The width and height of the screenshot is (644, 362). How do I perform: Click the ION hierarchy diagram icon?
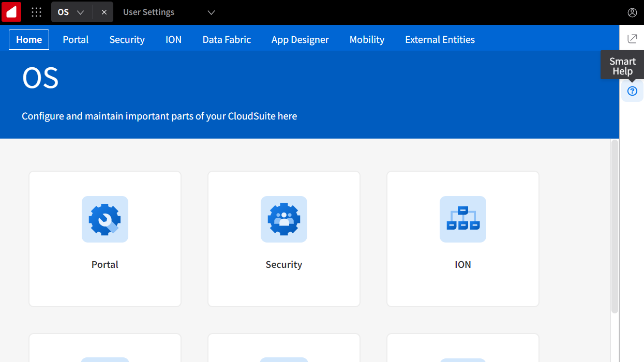[x=463, y=219]
